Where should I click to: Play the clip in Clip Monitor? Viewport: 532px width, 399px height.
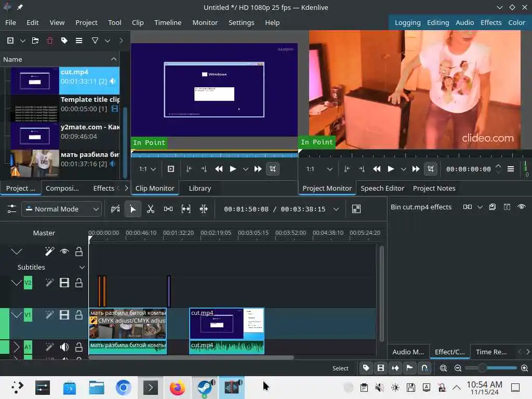(233, 169)
